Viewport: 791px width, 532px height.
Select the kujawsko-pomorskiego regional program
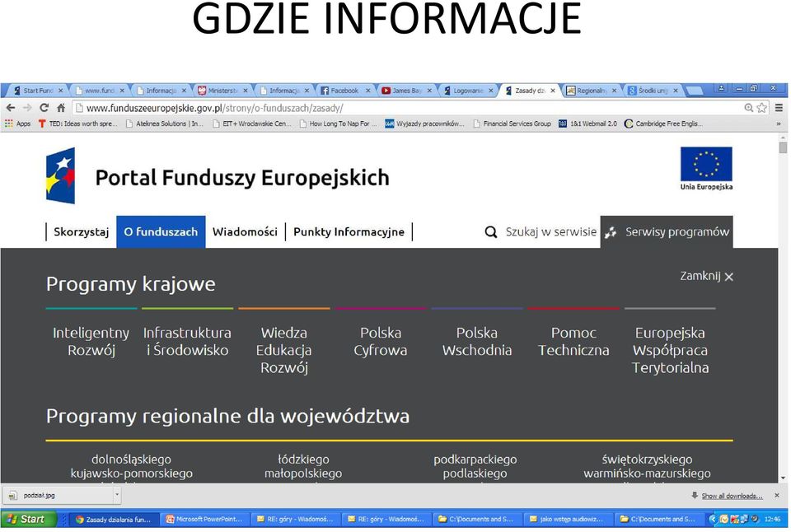pos(131,474)
